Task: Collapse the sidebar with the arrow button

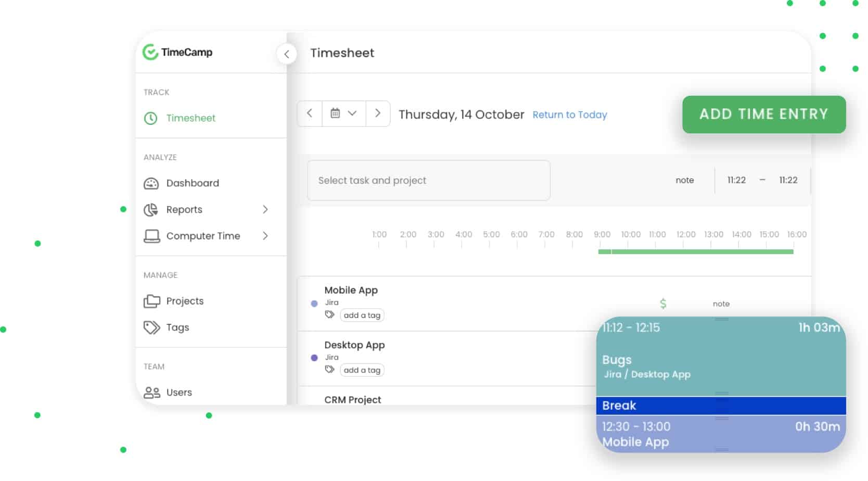Action: point(286,54)
